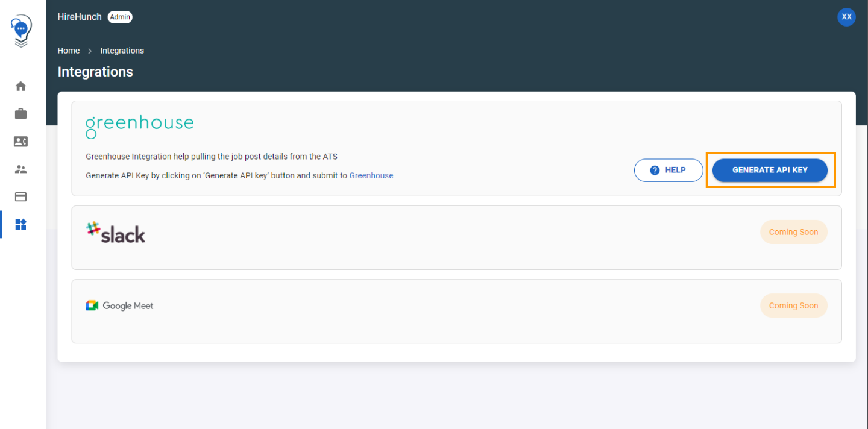Click the Admin badge next to HireHunch

click(120, 17)
